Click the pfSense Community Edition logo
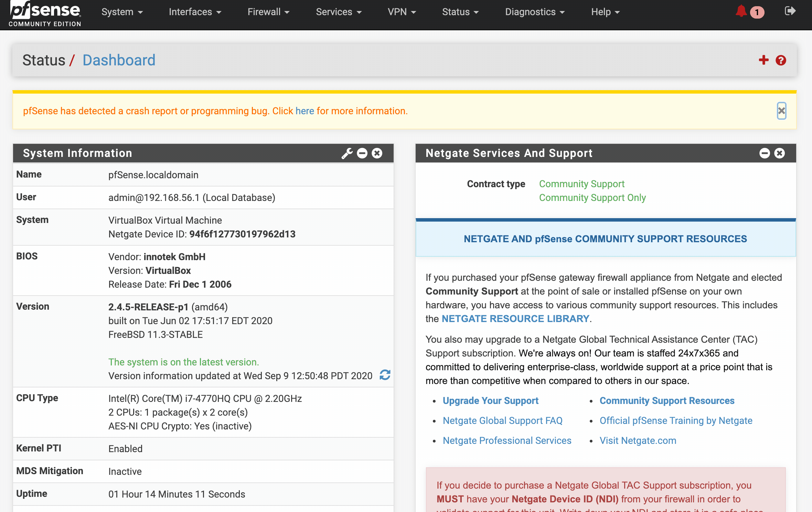The width and height of the screenshot is (812, 512). tap(45, 14)
